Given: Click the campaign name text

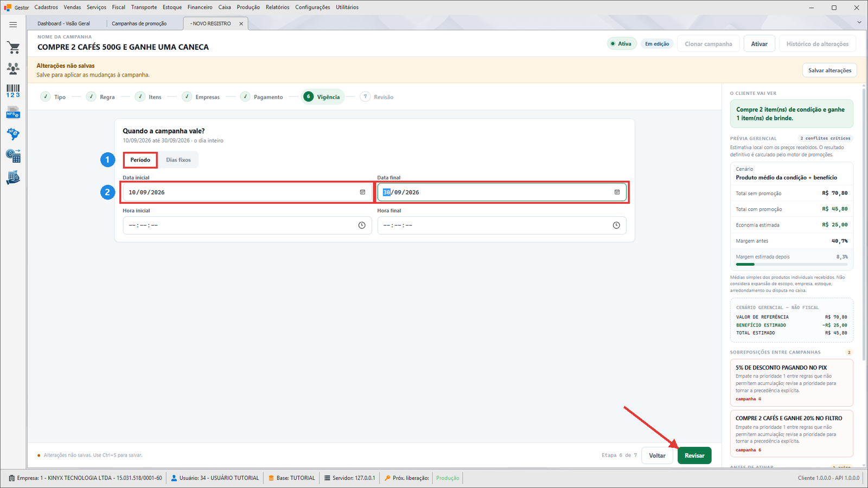Looking at the screenshot, I should (x=123, y=47).
